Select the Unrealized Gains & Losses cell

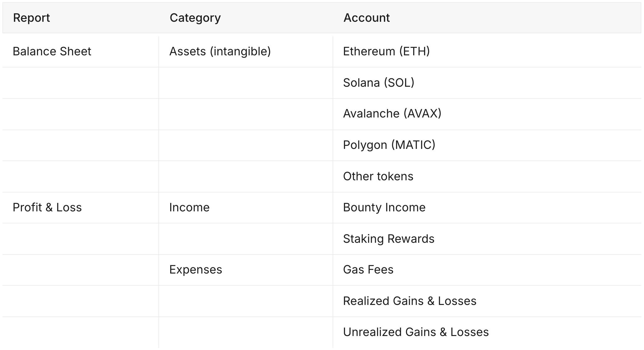pos(416,332)
